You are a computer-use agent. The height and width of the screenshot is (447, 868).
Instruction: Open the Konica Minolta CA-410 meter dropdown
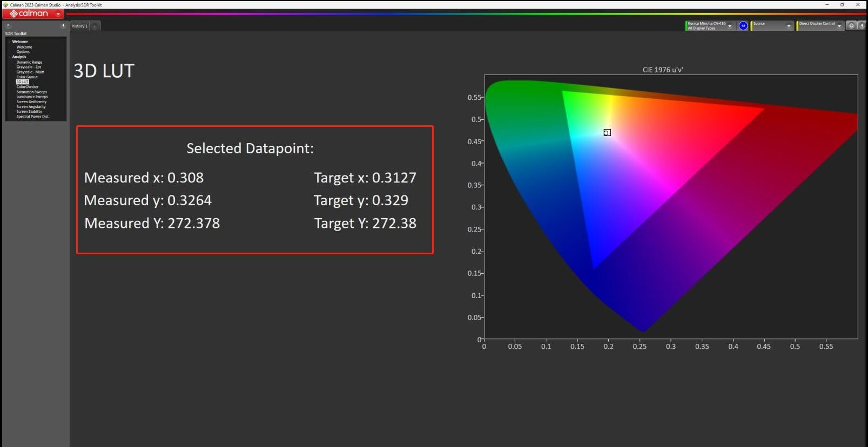pyautogui.click(x=710, y=25)
